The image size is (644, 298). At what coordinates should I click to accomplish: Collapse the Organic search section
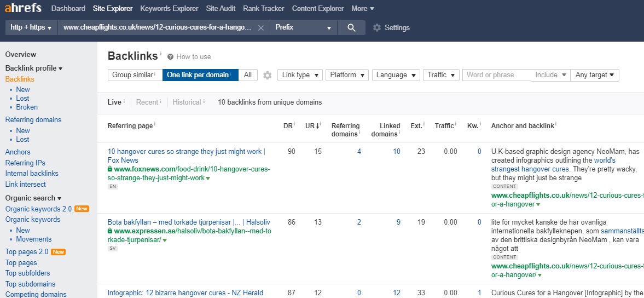(33, 198)
